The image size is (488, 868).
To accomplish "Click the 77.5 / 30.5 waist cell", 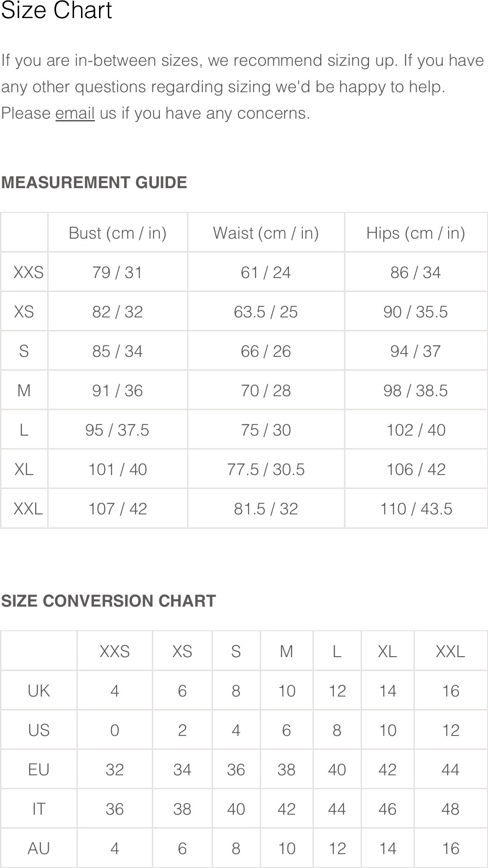I will (266, 469).
